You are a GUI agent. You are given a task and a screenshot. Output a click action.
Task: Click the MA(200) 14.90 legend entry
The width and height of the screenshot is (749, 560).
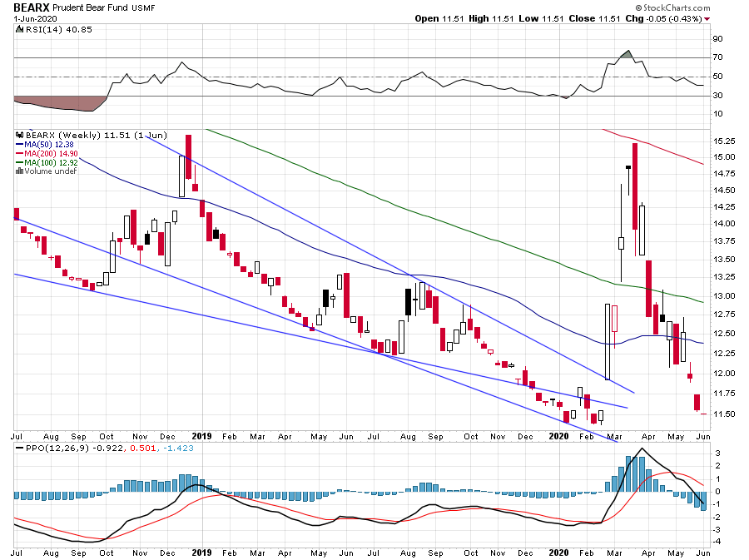pos(51,153)
